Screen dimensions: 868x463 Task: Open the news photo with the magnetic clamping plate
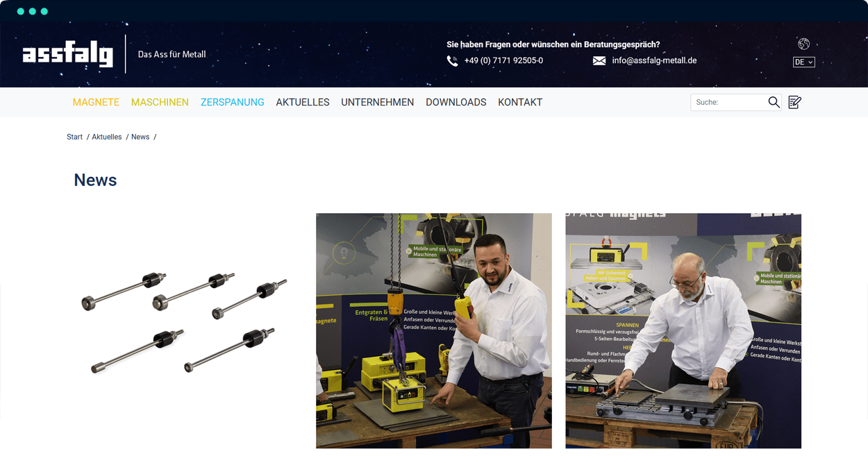683,330
